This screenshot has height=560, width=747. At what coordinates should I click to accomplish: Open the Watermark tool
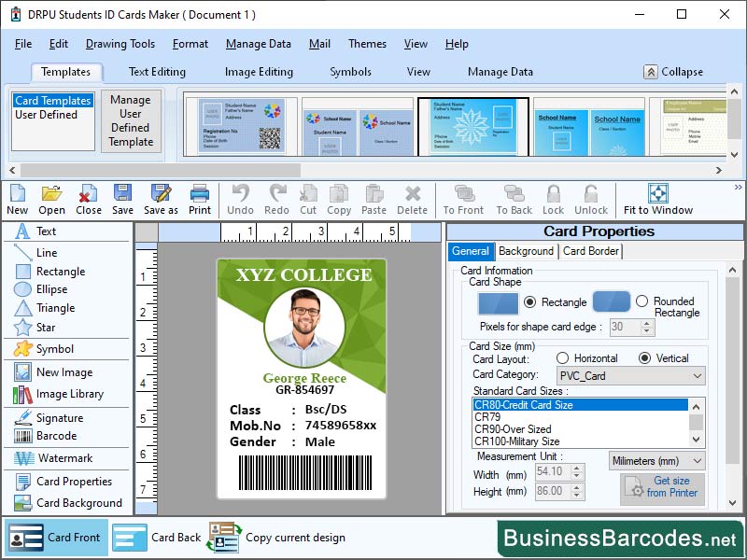pyautogui.click(x=54, y=458)
